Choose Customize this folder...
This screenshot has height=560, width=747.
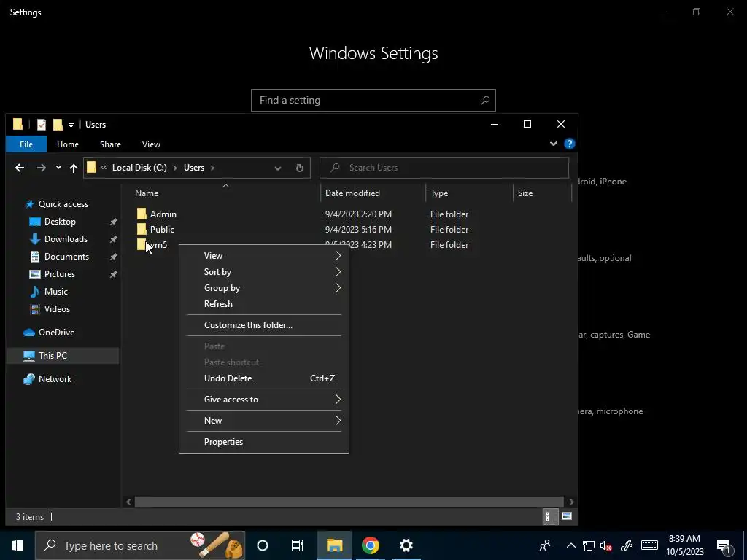264,325
